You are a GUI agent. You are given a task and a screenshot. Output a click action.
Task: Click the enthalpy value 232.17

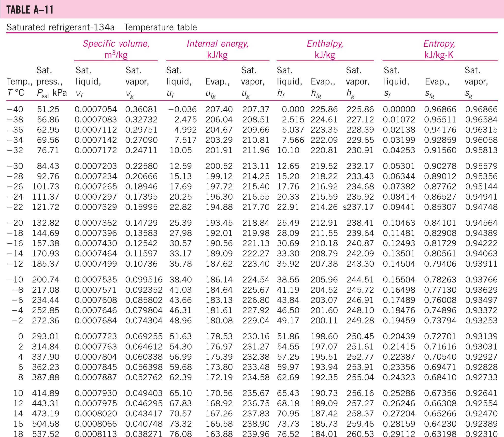tap(360, 166)
